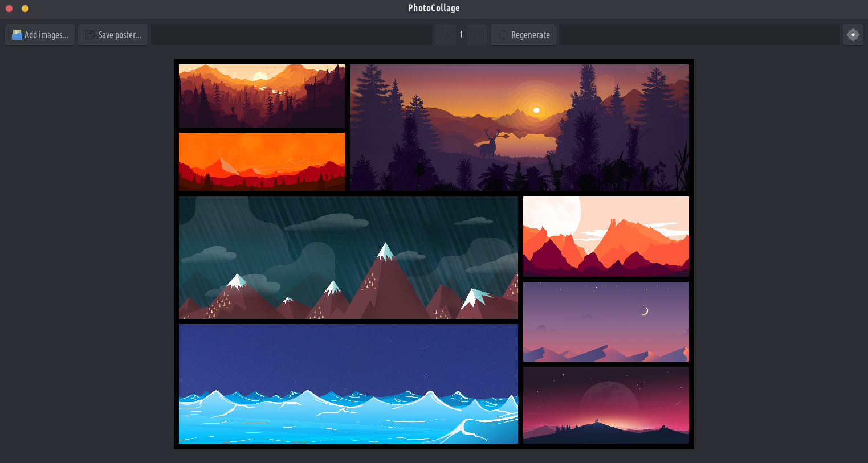Click the undo arrow beside layout number

point(445,35)
